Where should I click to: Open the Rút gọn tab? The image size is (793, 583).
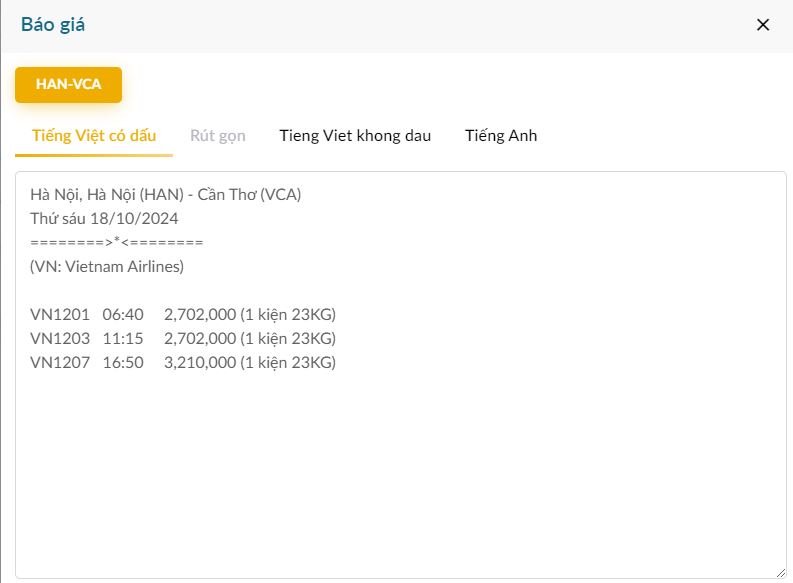(x=218, y=136)
